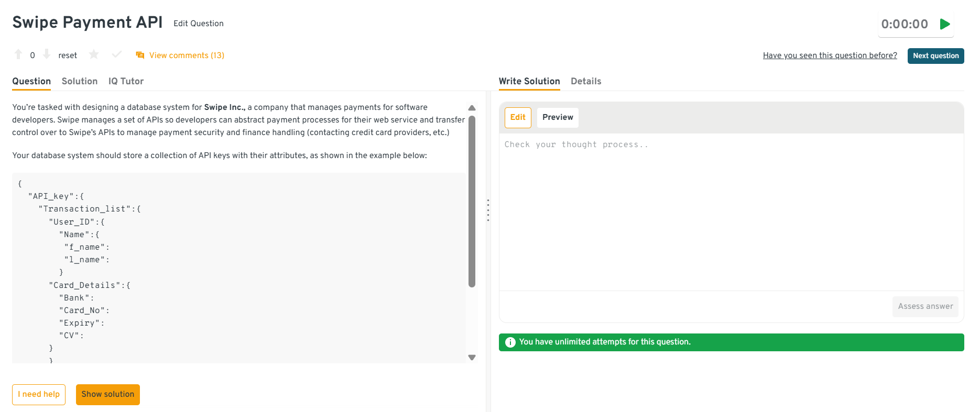Go to Next question
This screenshot has height=412, width=980.
(x=935, y=55)
